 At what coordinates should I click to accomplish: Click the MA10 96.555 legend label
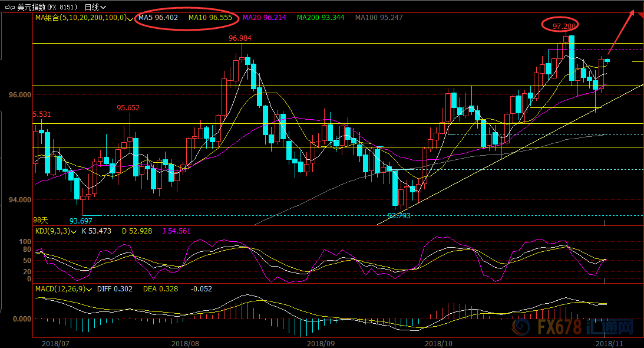pos(212,18)
